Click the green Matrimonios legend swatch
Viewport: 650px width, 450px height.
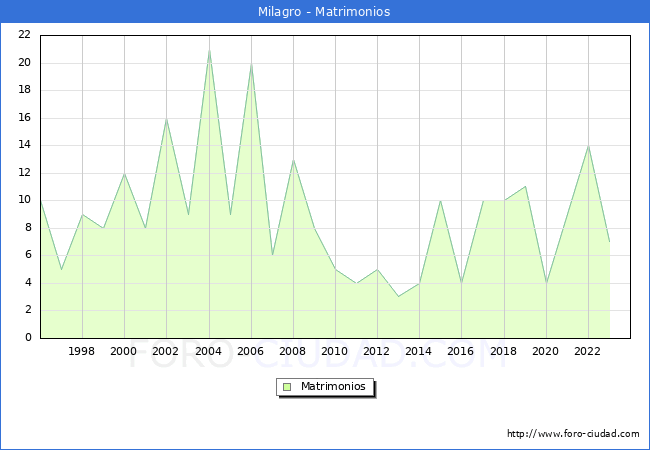pos(287,387)
